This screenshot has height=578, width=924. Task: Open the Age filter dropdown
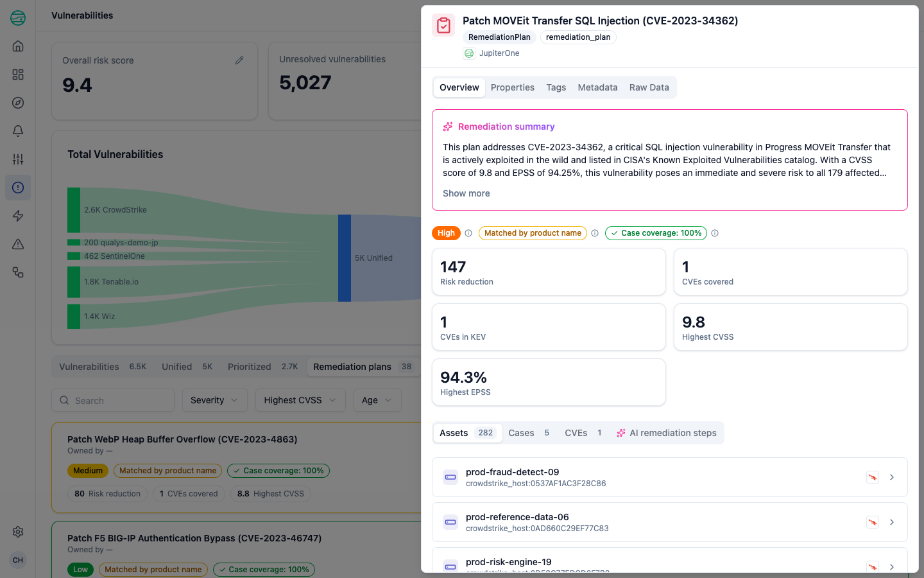[377, 400]
